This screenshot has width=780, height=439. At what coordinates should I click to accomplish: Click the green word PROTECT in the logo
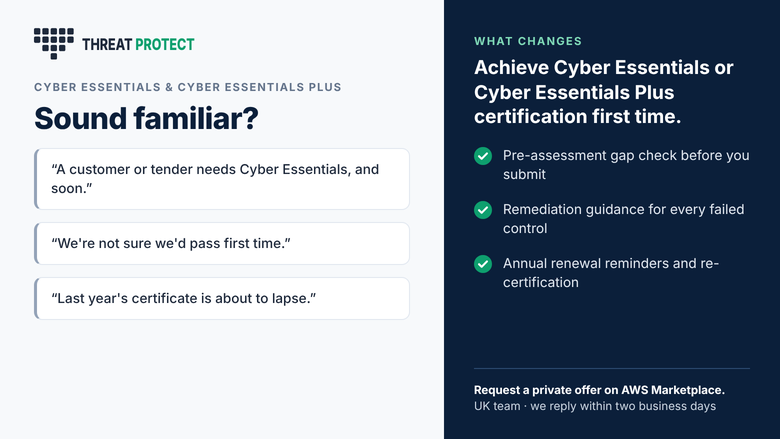click(165, 45)
